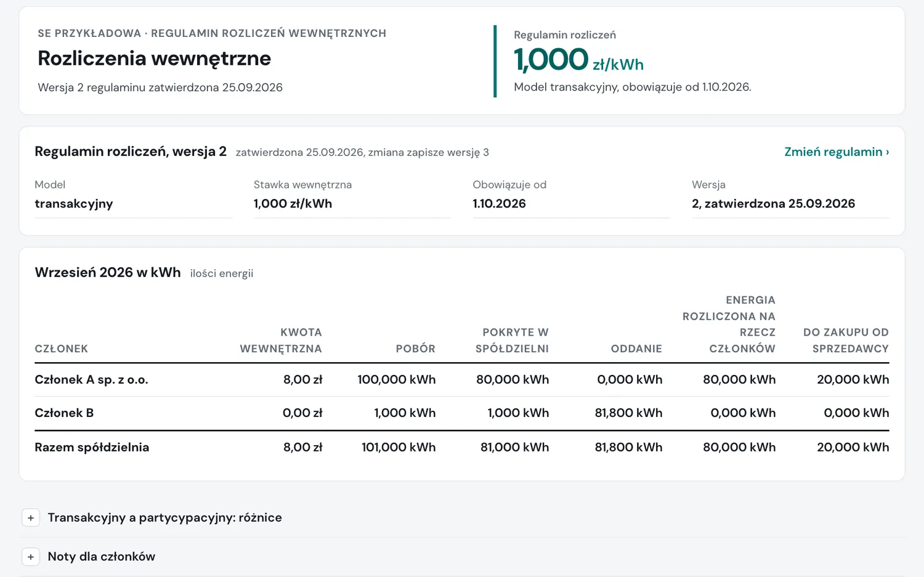Click Członek A pobór cell 100,000 kWh
Screen dimensions: 924x577
click(397, 380)
